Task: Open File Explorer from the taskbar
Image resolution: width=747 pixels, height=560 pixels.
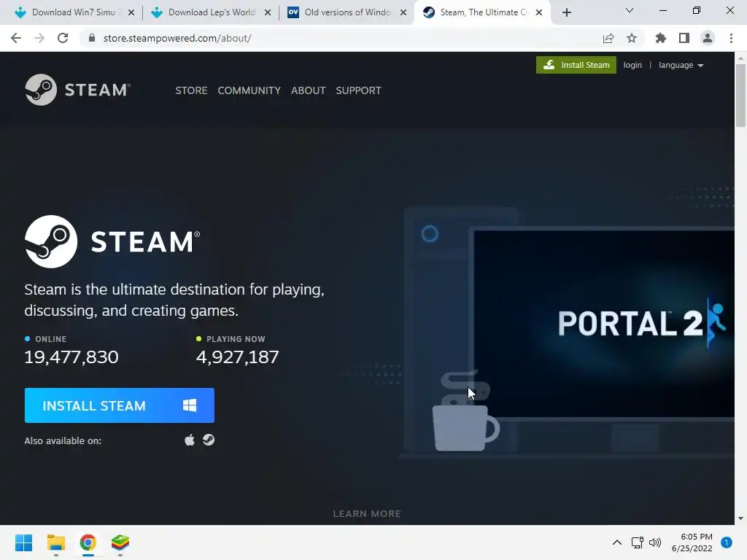Action: click(55, 542)
